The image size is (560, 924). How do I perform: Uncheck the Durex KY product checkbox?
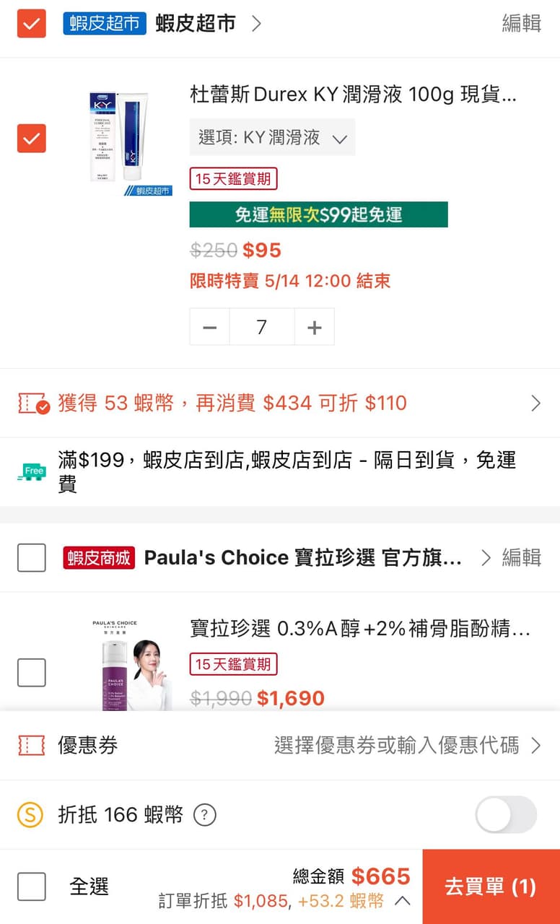(31, 137)
